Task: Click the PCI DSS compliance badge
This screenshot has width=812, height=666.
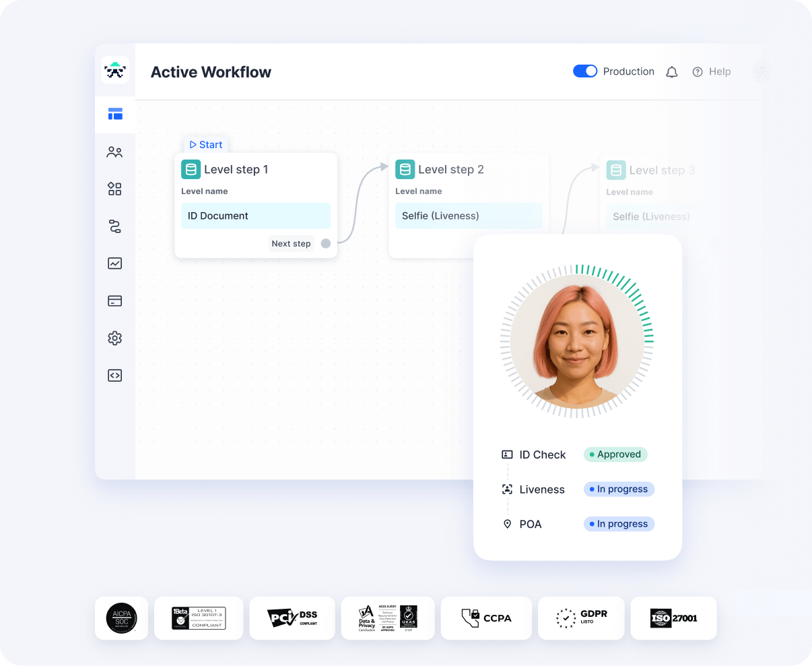Action: coord(292,618)
